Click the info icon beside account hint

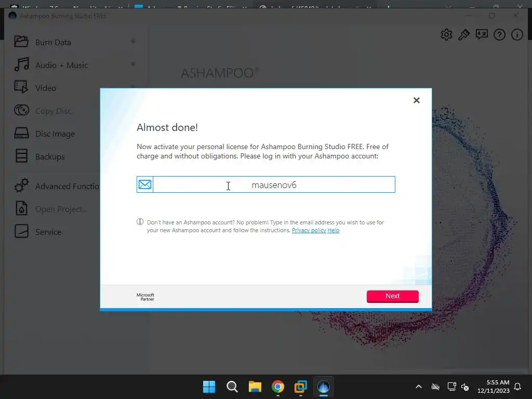pyautogui.click(x=140, y=222)
